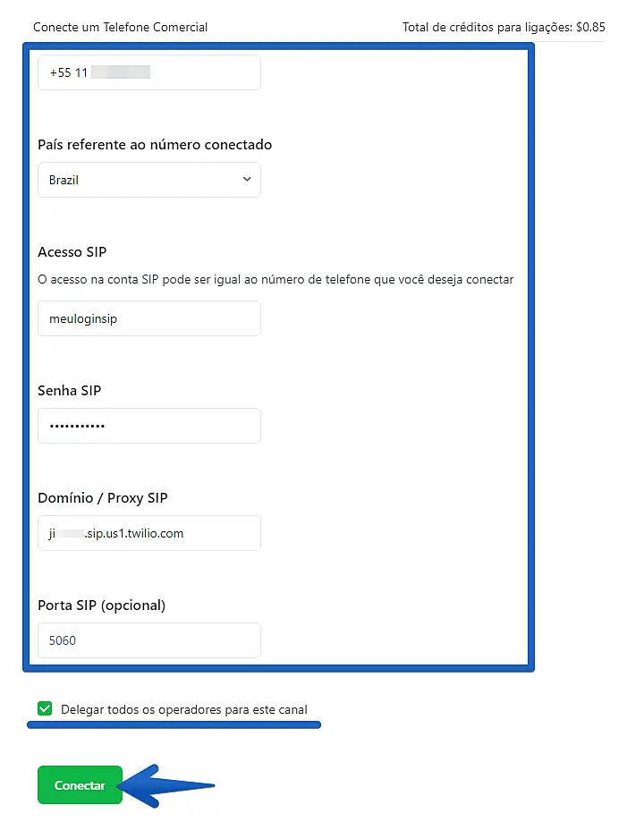This screenshot has height=830, width=644.
Task: Click the 'País referente ao número conectado' label
Action: [x=155, y=145]
